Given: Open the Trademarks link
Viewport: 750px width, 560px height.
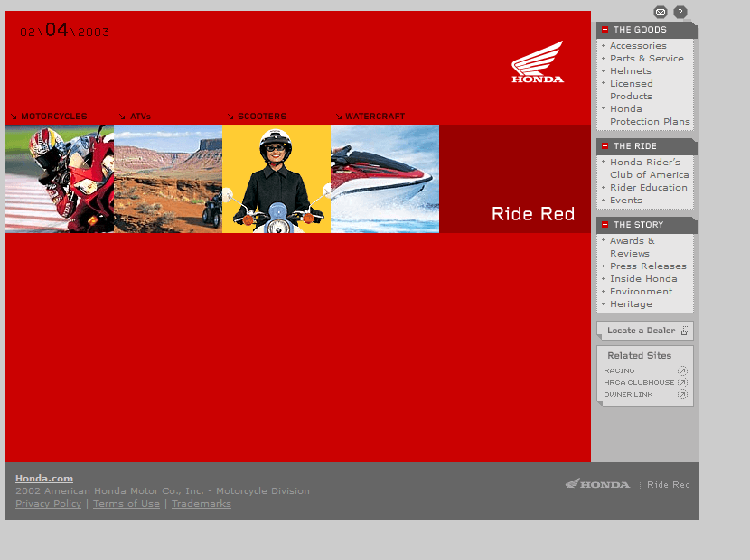Looking at the screenshot, I should pyautogui.click(x=202, y=504).
